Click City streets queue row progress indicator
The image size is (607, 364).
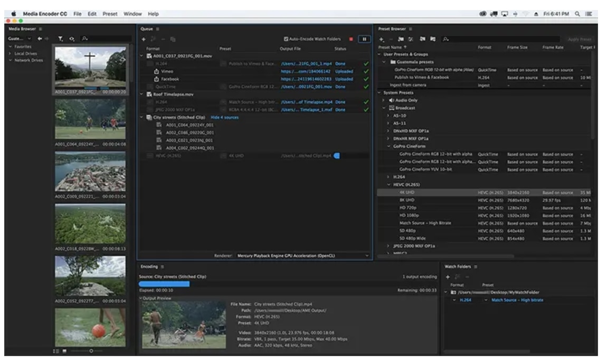coord(337,156)
